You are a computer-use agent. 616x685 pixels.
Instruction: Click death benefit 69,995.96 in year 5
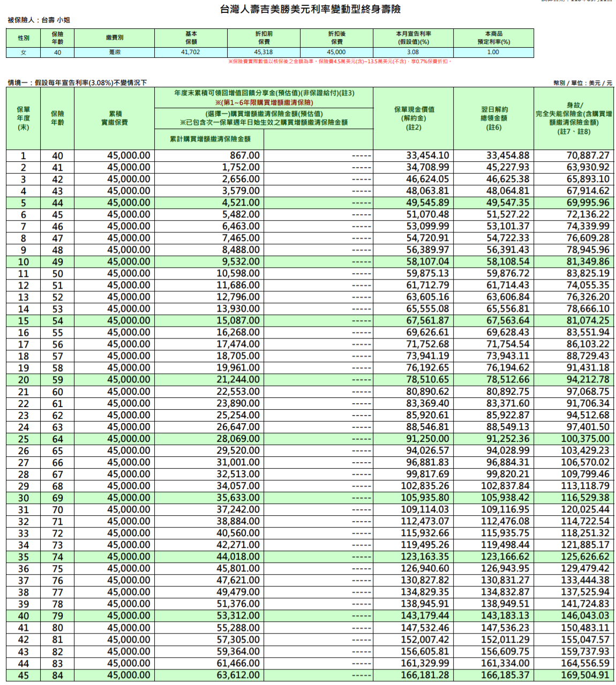[588, 202]
